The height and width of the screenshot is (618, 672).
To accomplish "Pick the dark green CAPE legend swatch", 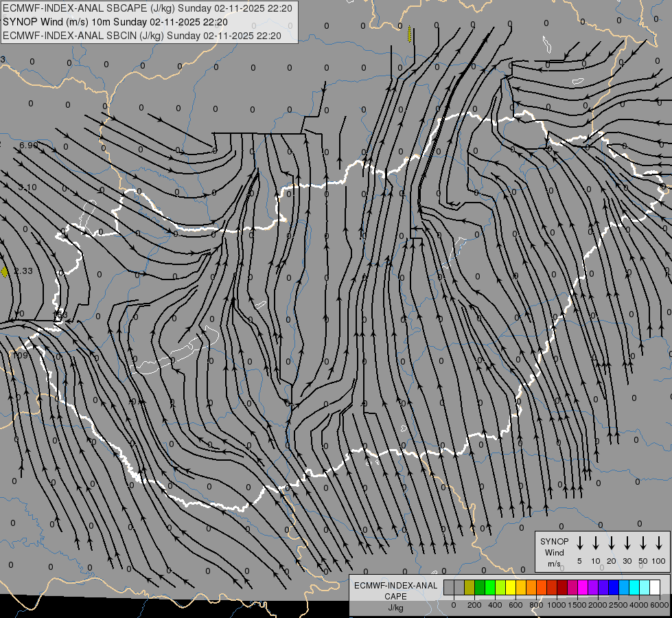I will click(480, 587).
